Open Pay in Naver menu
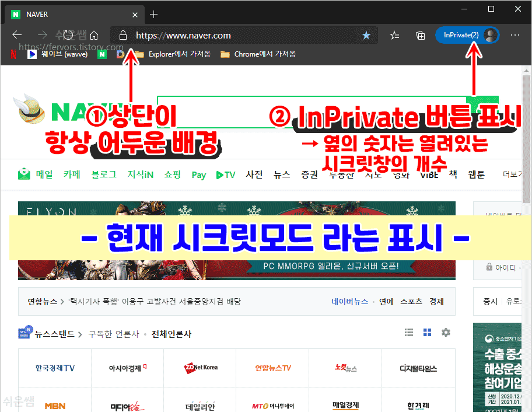 [x=199, y=174]
